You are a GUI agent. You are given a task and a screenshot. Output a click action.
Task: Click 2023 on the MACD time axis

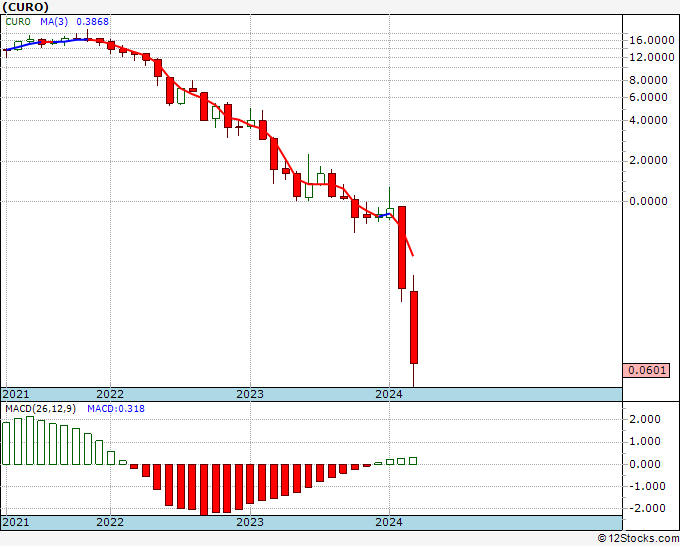coord(250,522)
